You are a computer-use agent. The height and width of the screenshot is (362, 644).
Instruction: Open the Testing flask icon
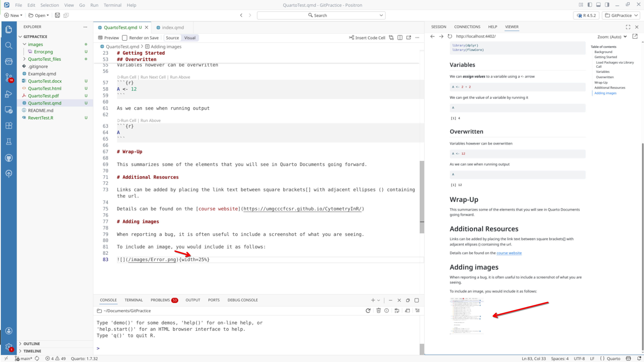[9, 142]
